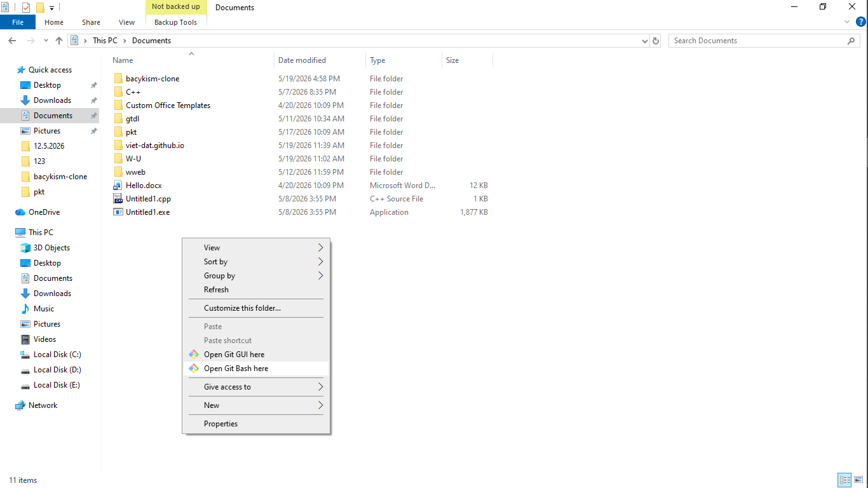The height and width of the screenshot is (488, 868).
Task: Switch to large icons view toggle
Action: 858,480
